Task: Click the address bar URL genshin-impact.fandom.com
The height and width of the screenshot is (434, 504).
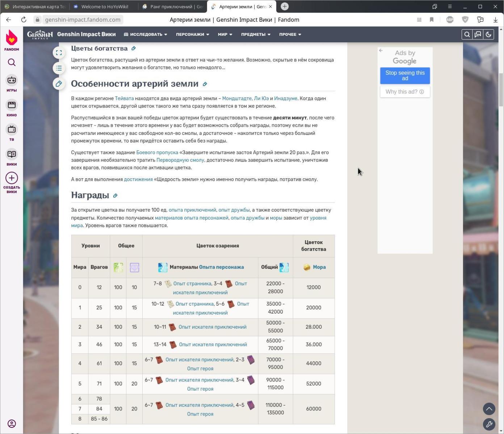Action: click(x=83, y=20)
